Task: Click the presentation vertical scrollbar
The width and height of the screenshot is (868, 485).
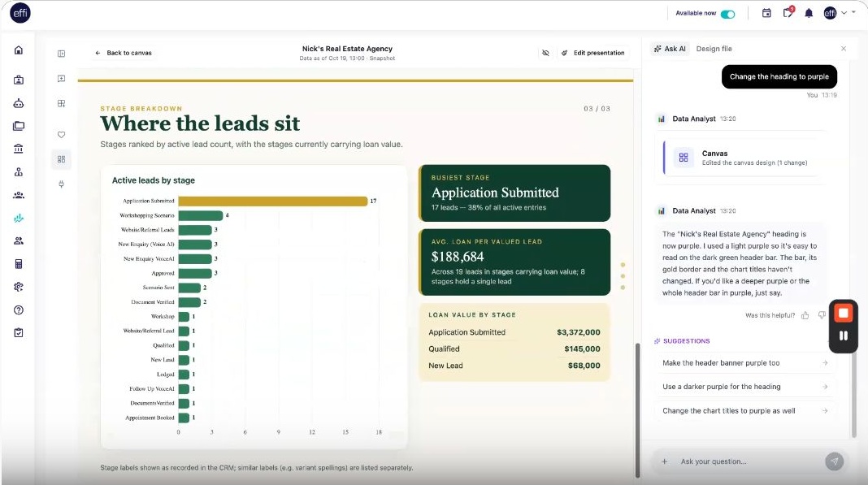Action: click(637, 410)
